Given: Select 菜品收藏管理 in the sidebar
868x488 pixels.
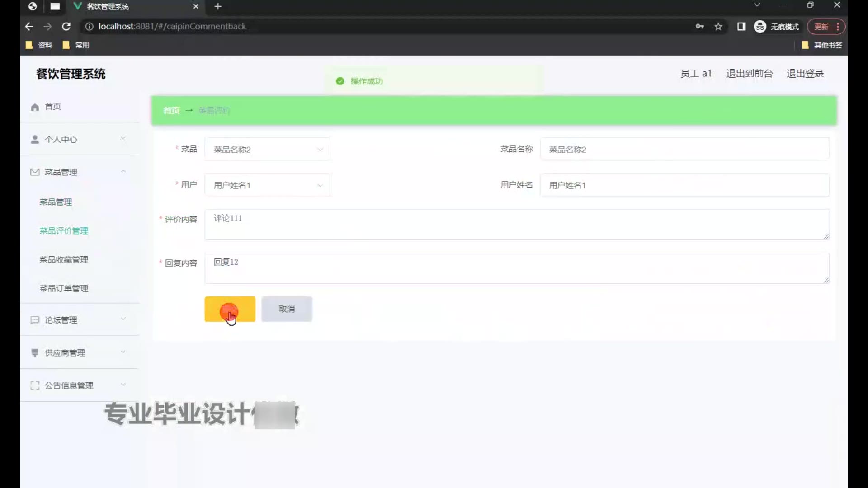Looking at the screenshot, I should click(64, 259).
